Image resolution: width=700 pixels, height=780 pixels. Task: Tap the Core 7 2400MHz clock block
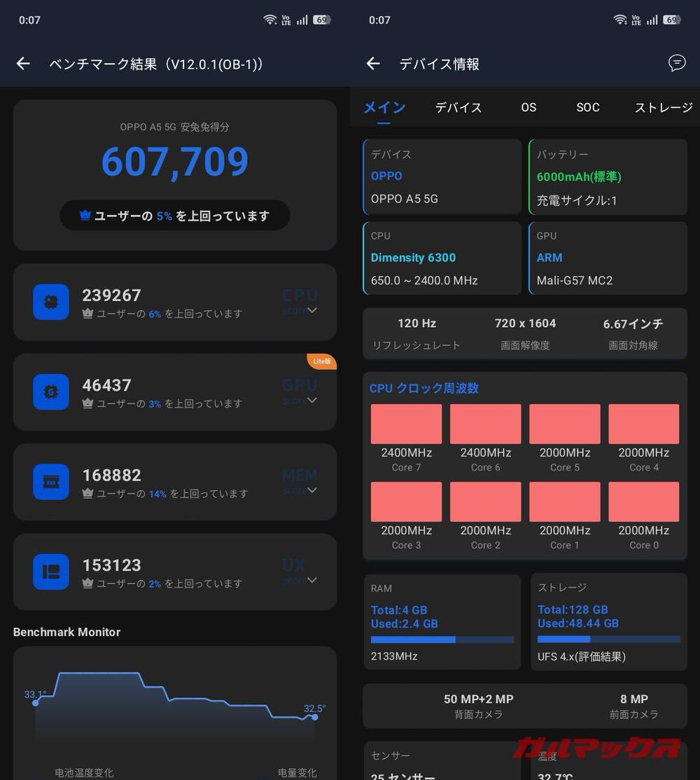(x=406, y=424)
